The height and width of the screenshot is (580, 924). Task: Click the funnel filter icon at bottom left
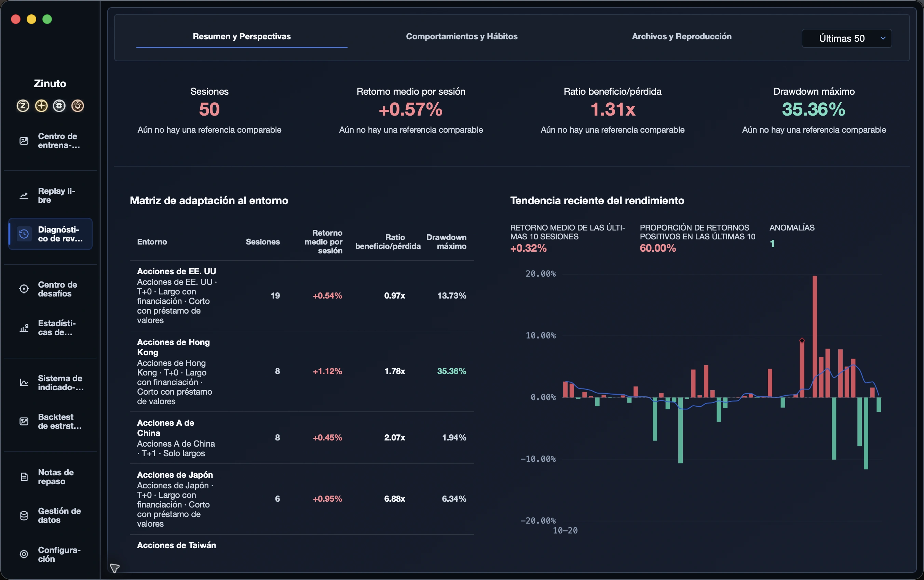[114, 568]
